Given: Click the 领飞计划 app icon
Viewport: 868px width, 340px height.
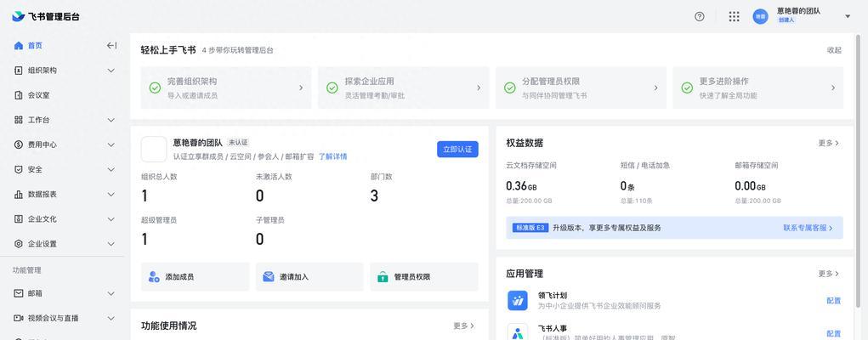Looking at the screenshot, I should point(518,301).
